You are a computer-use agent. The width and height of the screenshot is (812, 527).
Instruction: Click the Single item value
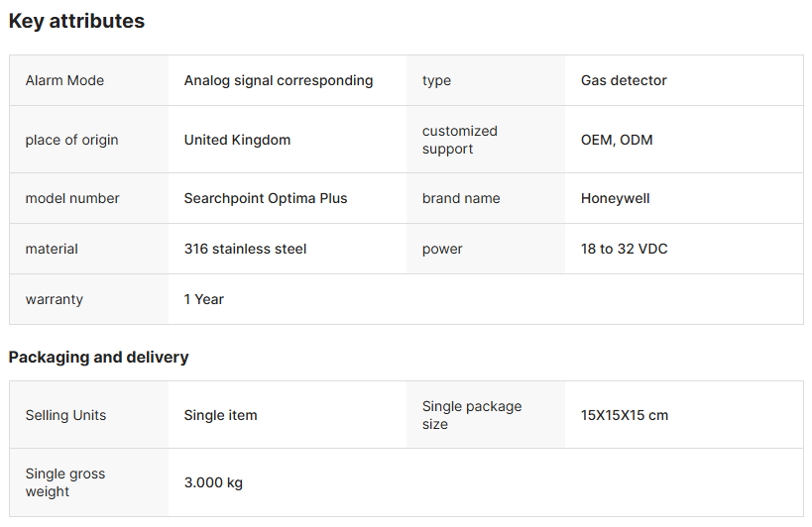point(220,415)
